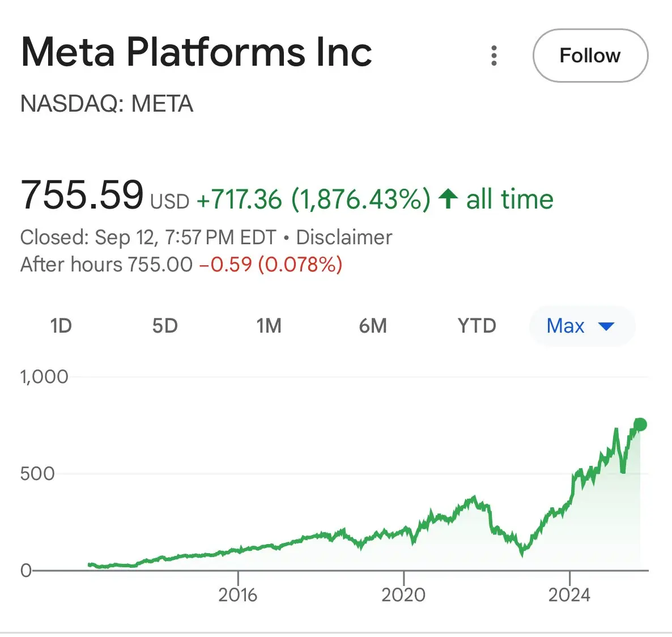Screen dimensions: 672x637
Task: Expand the Max range dropdown arrow
Action: tap(606, 327)
